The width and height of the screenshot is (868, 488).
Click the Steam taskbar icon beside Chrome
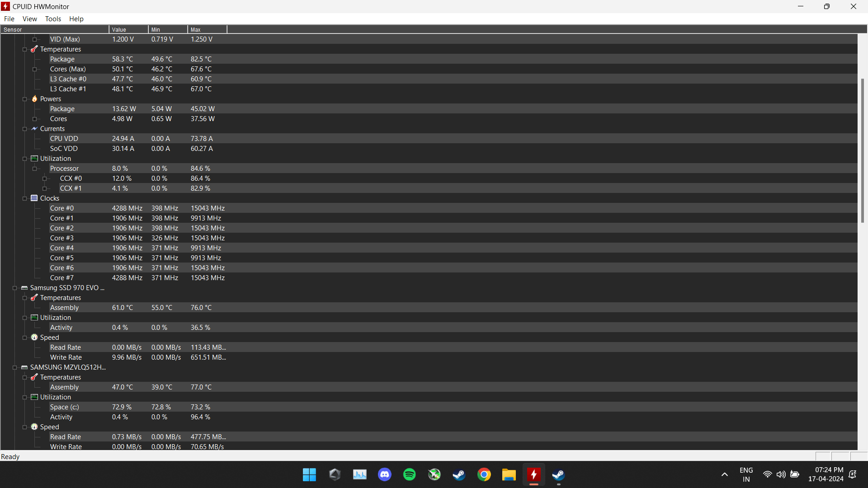click(x=459, y=474)
